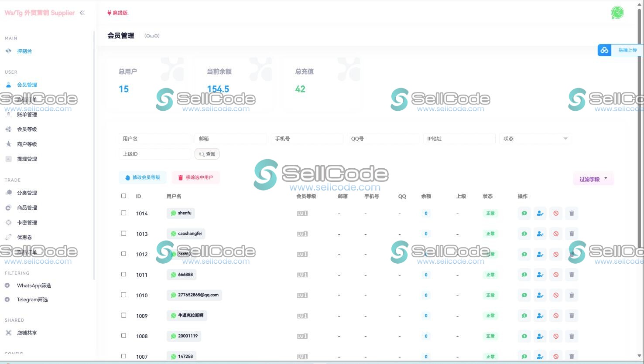
Task: Click the edit user icon for 牛逼克拉斯啊
Action: coord(540,316)
